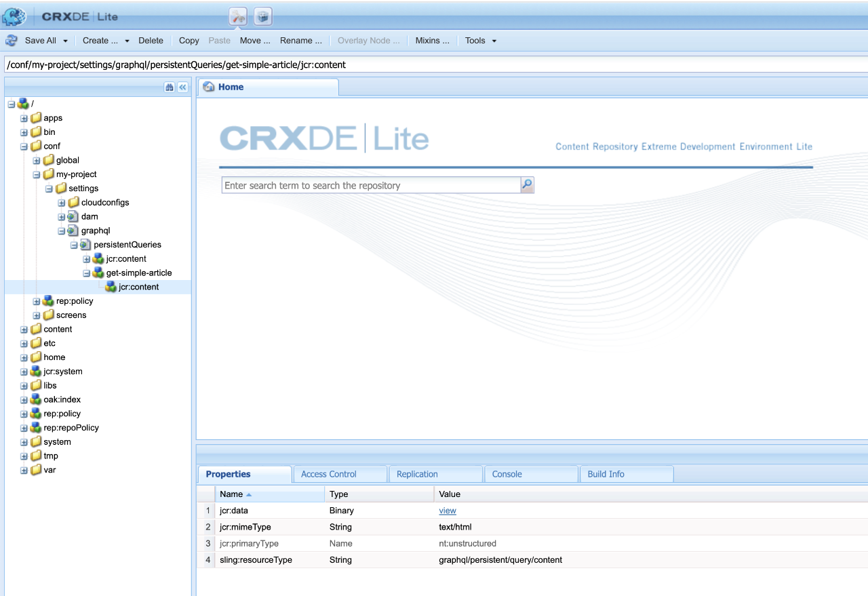Image resolution: width=868 pixels, height=596 pixels.
Task: Select the developer tools mode icon in header
Action: 238,17
